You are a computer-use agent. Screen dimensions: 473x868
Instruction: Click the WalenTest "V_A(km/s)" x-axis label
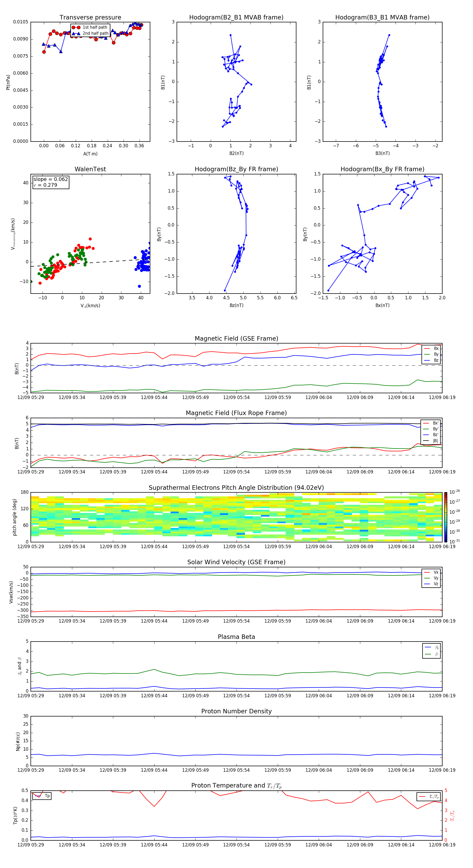coord(90,306)
